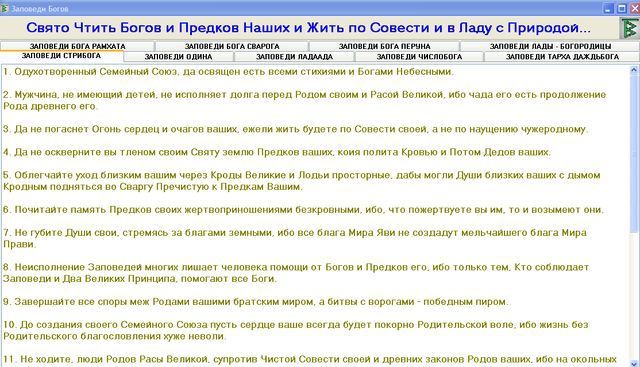
Task: Click commandment 1 about Семейный Союз
Action: (x=229, y=72)
